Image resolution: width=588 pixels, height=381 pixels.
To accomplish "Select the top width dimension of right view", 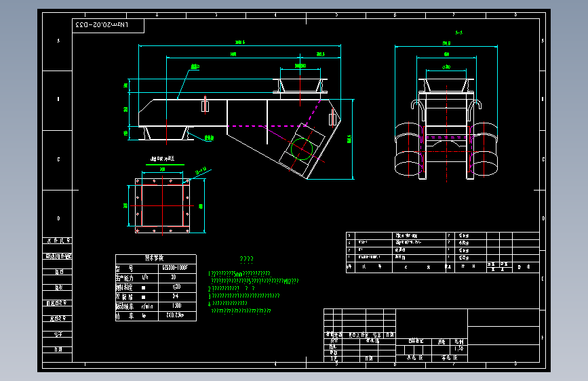I will coord(446,43).
